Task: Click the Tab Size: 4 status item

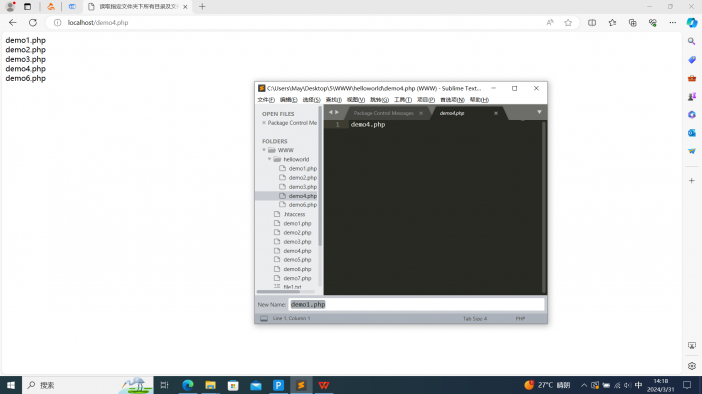Action: click(475, 319)
